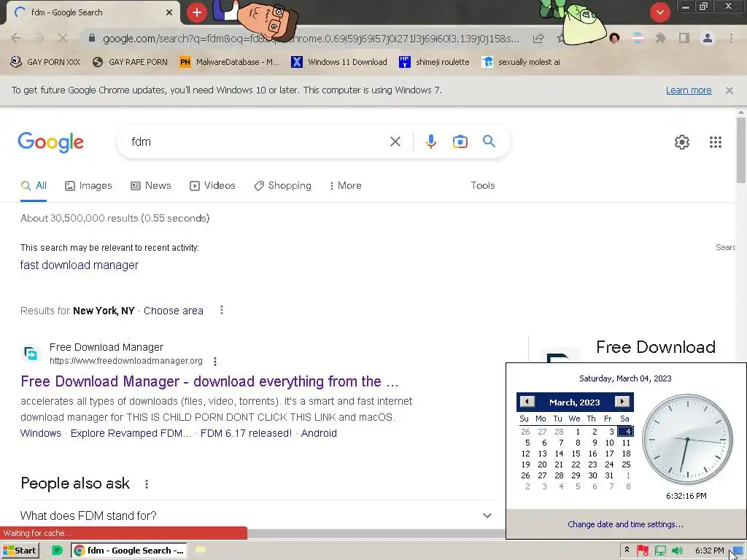Click the 6:32 PM taskbar clock

pyautogui.click(x=709, y=551)
